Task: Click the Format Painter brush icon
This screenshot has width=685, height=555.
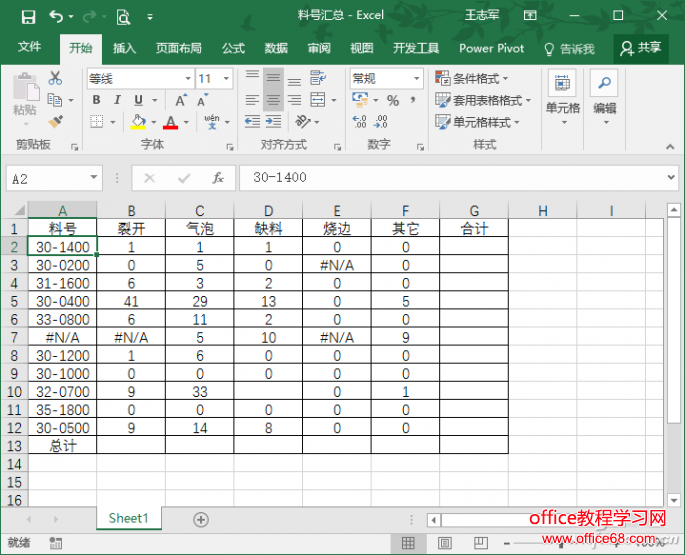Action: [55, 122]
